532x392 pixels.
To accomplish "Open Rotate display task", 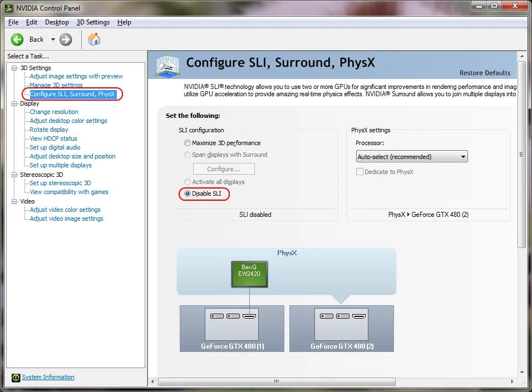I will [x=49, y=130].
